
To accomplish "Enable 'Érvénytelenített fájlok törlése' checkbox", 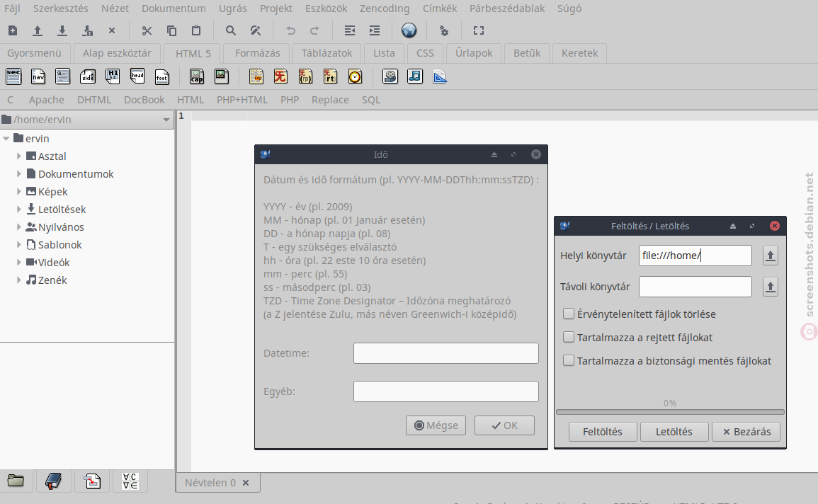I will click(569, 314).
